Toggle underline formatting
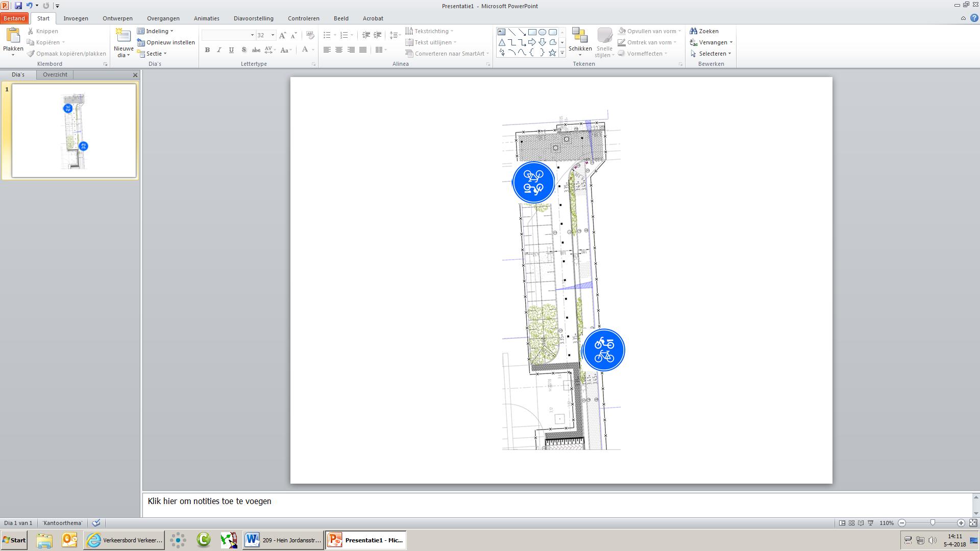The width and height of the screenshot is (980, 551). (231, 50)
